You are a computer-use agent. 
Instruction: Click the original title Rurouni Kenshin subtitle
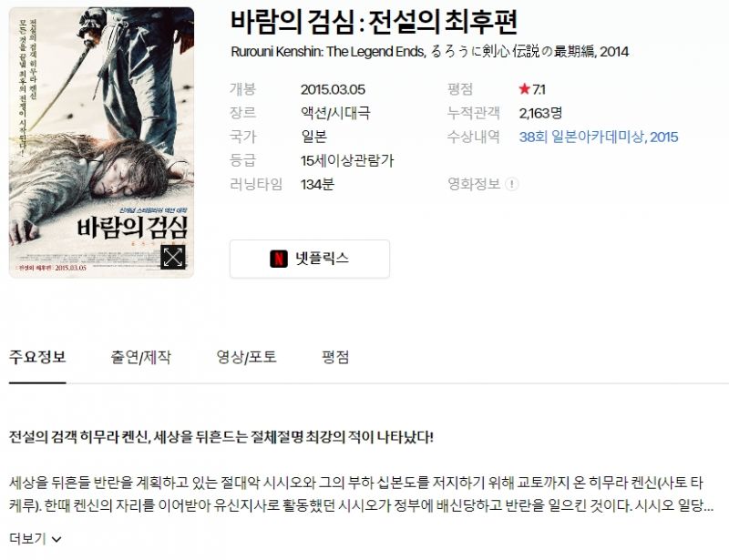429,51
